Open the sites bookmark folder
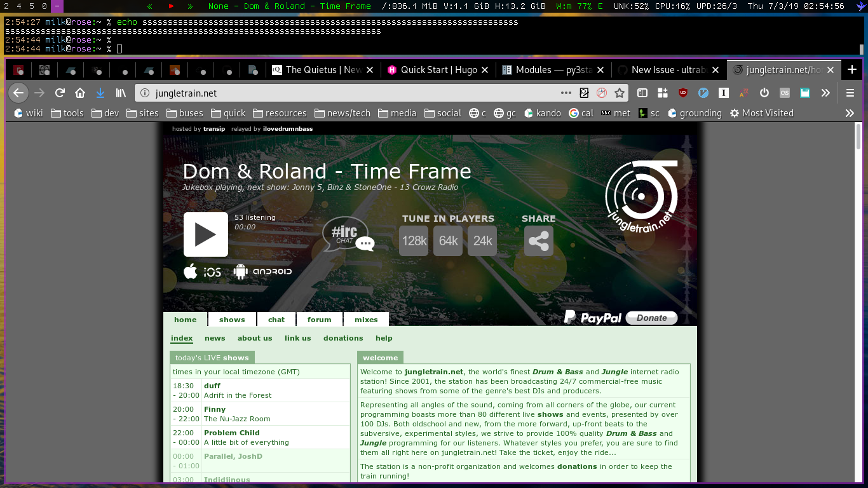This screenshot has height=488, width=868. pyautogui.click(x=143, y=113)
